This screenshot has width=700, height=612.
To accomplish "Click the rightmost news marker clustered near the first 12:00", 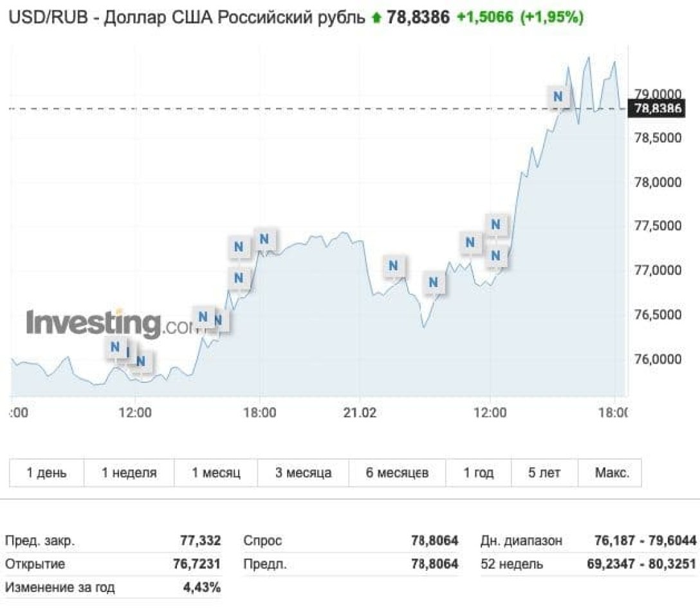I will pos(141,360).
